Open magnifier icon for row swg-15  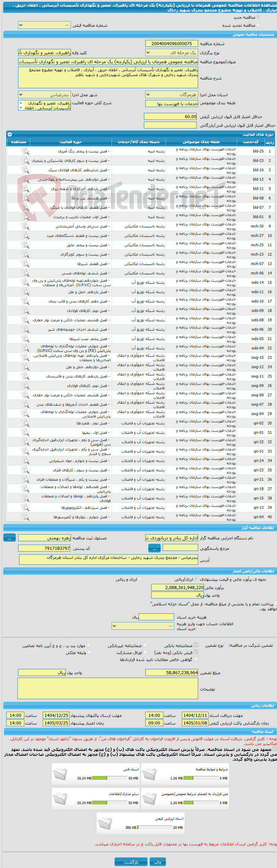click(x=25, y=357)
